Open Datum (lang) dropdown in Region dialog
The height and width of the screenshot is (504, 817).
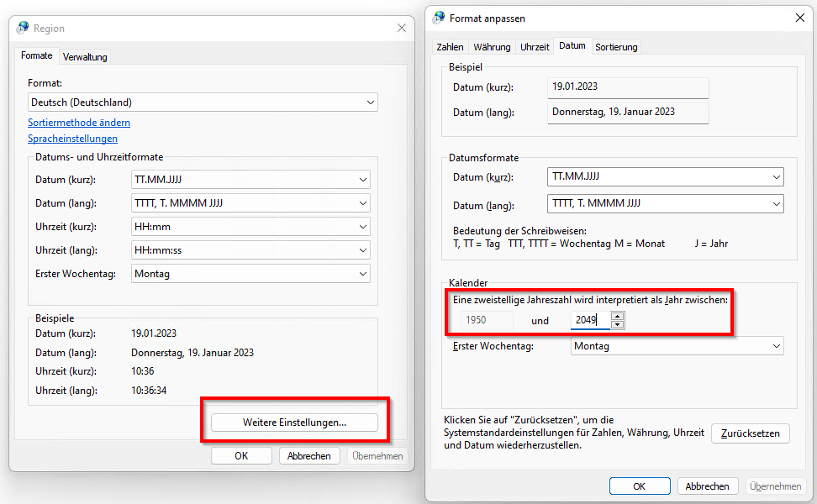250,203
